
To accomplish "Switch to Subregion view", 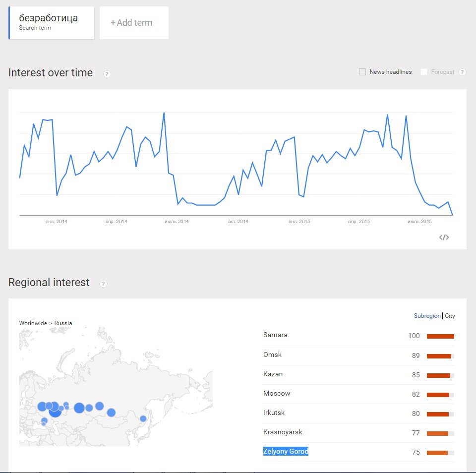I will pos(427,316).
